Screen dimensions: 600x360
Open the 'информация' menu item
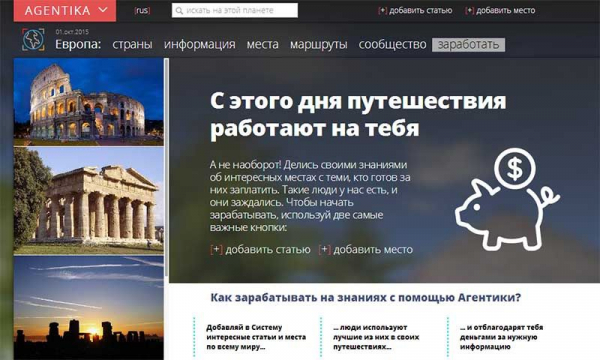pos(199,44)
